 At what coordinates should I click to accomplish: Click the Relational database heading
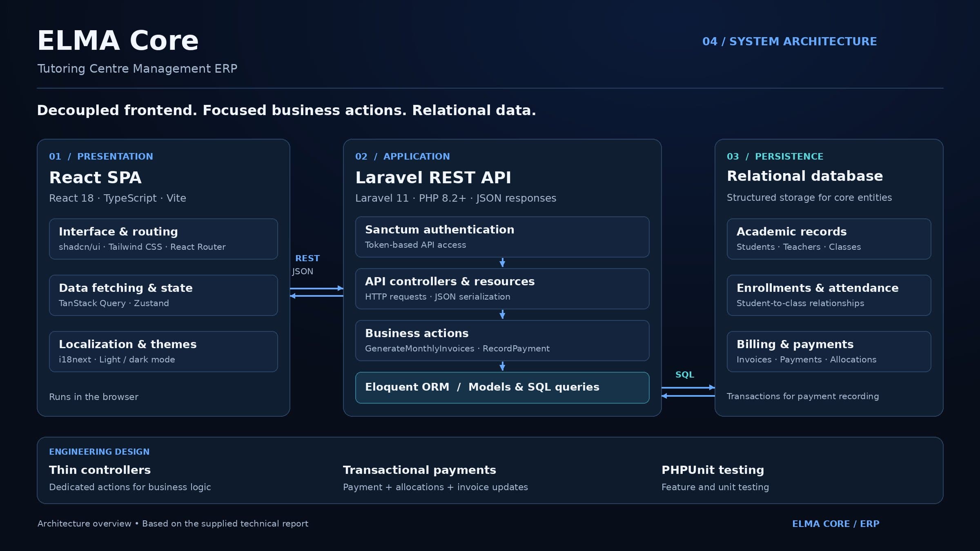(805, 176)
